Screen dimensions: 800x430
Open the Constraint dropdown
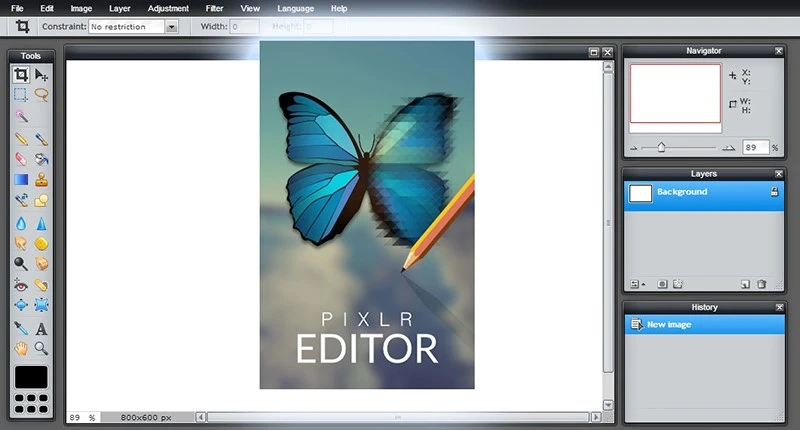171,27
